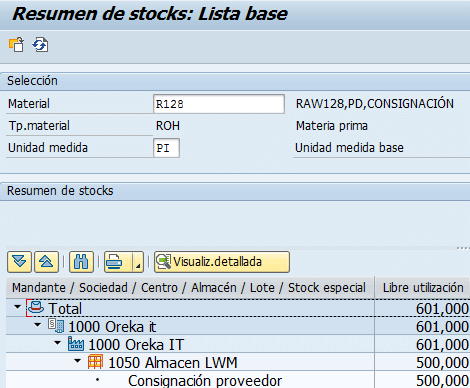Click the Libre utilización column header

pos(423,288)
